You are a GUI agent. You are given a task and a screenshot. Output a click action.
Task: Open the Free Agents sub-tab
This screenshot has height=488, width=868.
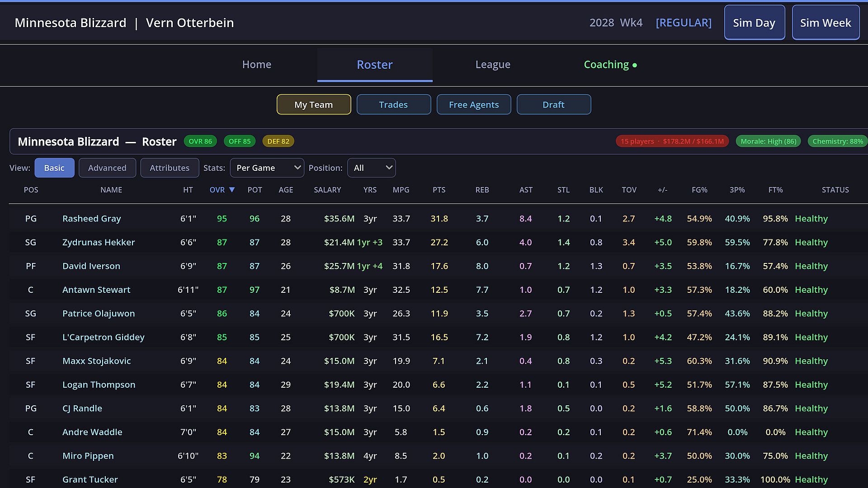click(x=474, y=105)
